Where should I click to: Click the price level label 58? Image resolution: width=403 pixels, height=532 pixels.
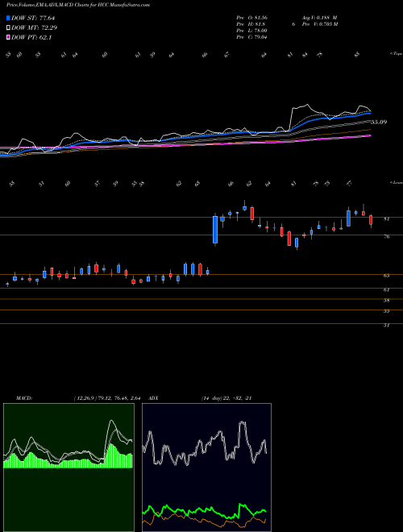[386, 301]
